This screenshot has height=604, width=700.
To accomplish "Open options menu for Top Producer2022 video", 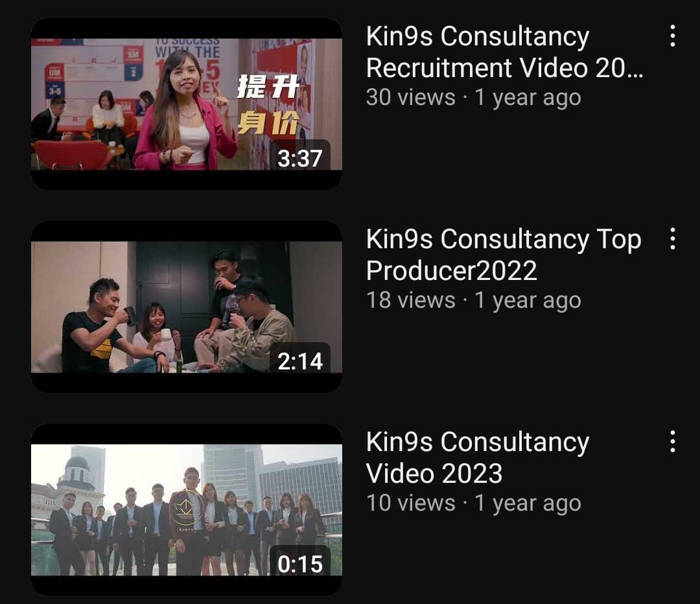I will click(672, 238).
